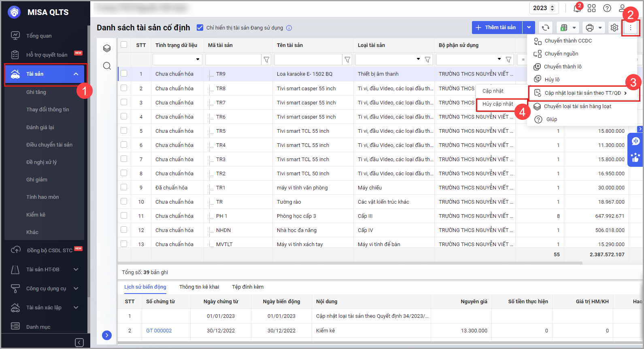Toggle the select-all checkbox in table header
Screen dimensions: 644x349
(124, 45)
